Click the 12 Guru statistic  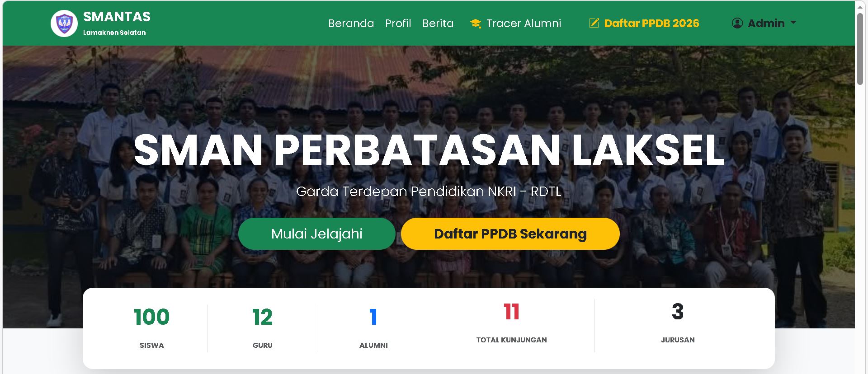coord(262,317)
